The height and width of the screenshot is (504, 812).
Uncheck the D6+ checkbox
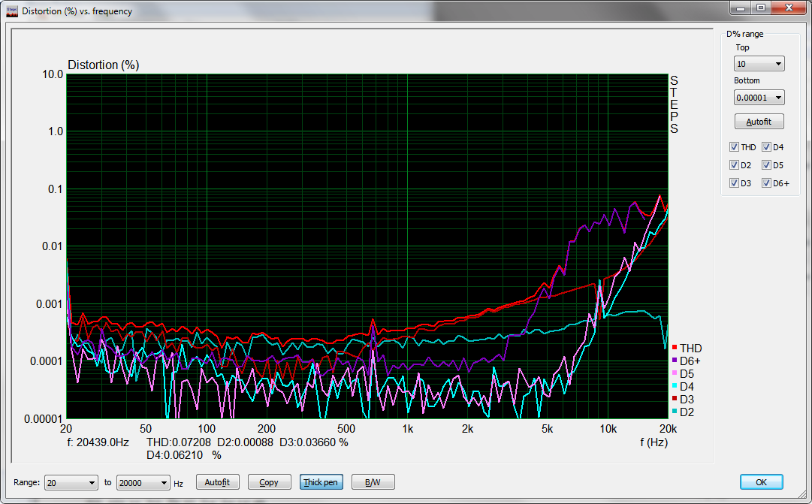pyautogui.click(x=766, y=183)
